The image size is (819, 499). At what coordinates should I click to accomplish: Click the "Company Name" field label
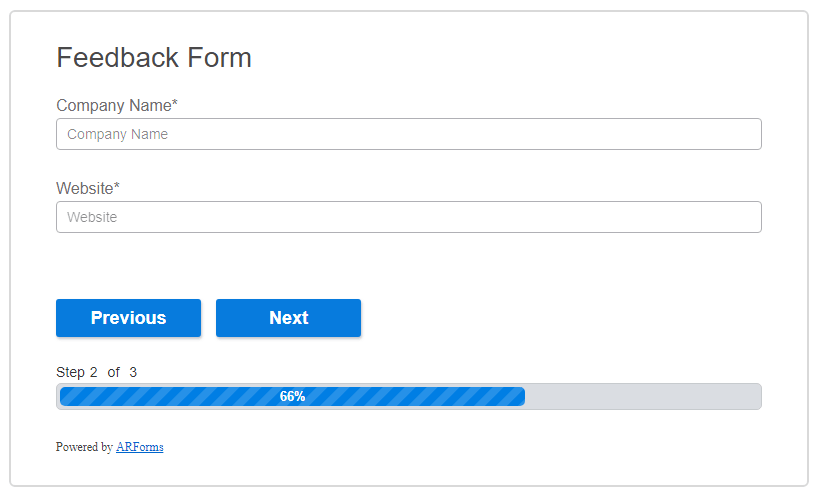113,105
